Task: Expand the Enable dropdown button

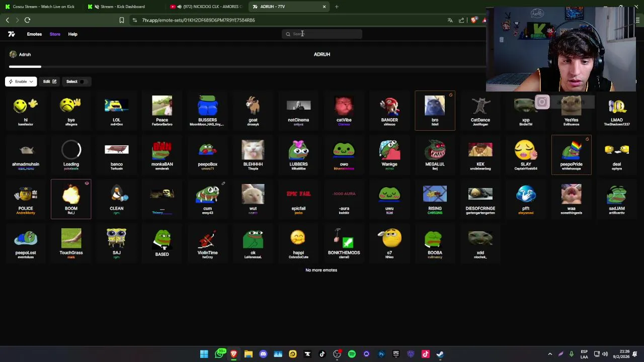Action: tap(21, 81)
